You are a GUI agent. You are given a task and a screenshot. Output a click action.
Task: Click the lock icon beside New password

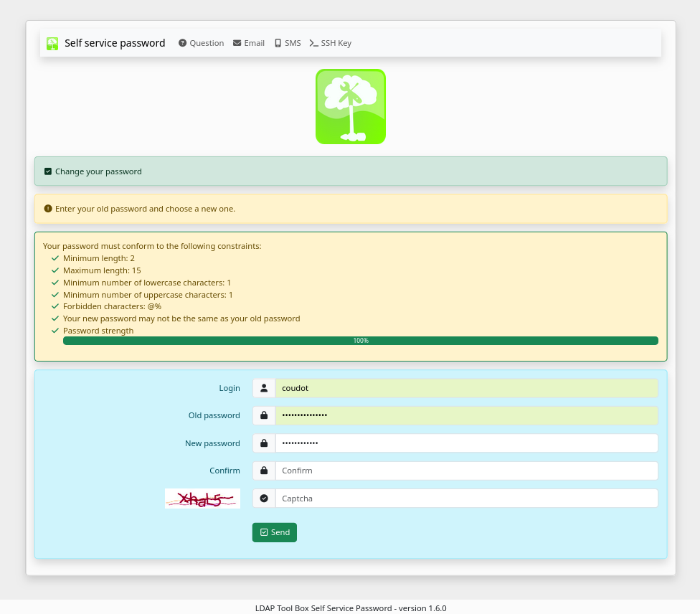point(264,443)
